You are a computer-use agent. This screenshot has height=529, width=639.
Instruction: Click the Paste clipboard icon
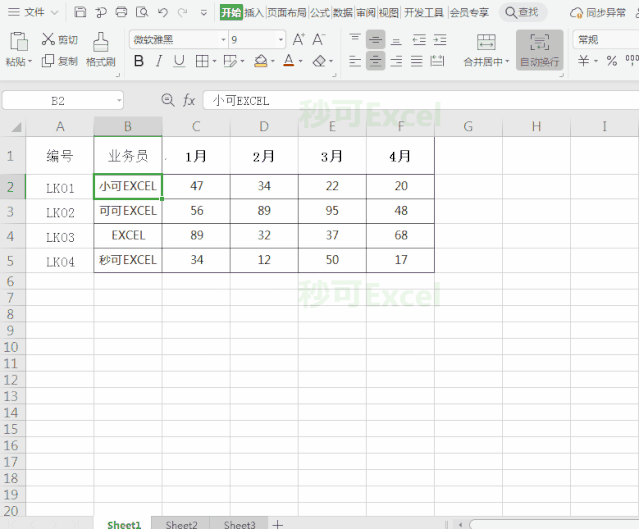click(x=18, y=41)
